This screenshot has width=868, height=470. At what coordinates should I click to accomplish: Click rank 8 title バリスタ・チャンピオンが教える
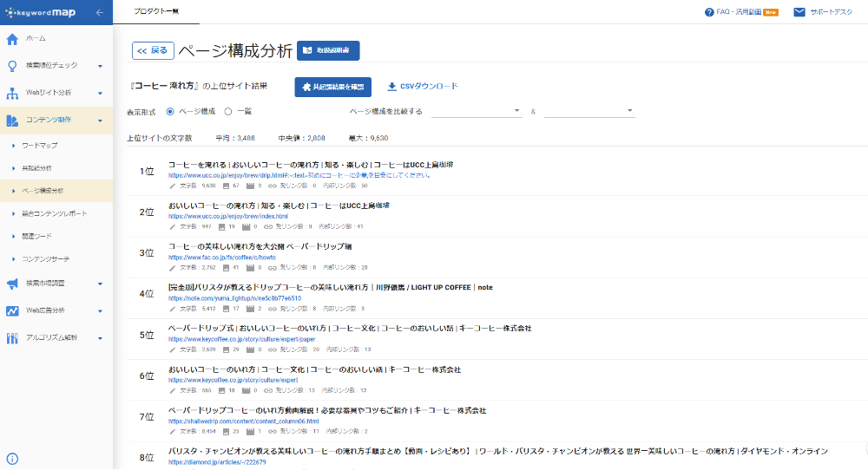[x=498, y=451]
